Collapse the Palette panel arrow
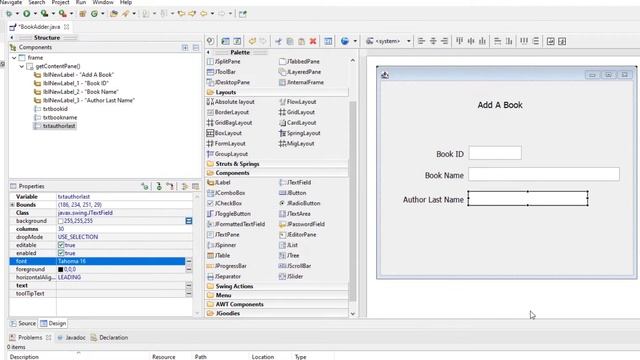The width and height of the screenshot is (640, 360). coord(208,52)
